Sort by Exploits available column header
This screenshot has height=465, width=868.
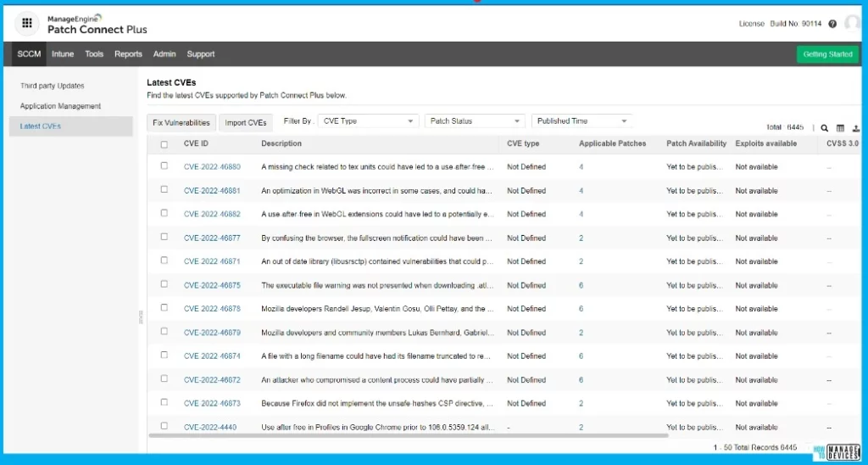(766, 143)
